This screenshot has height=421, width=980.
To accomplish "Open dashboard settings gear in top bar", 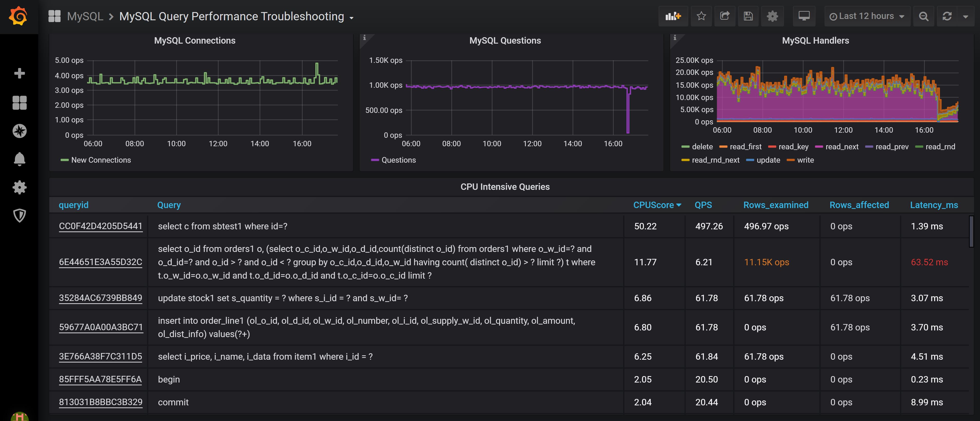I will click(772, 16).
